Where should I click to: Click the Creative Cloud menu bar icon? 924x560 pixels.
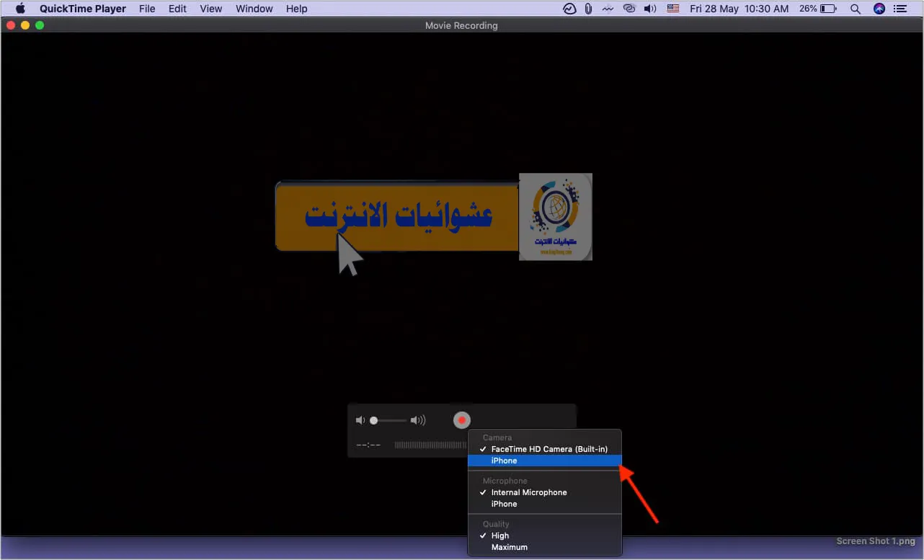point(630,9)
